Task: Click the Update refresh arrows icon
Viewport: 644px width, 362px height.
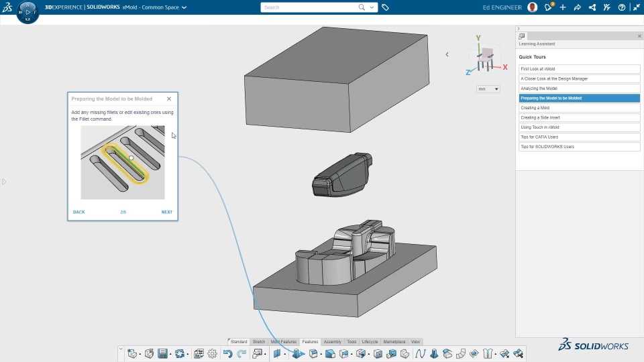Action: (x=180, y=353)
